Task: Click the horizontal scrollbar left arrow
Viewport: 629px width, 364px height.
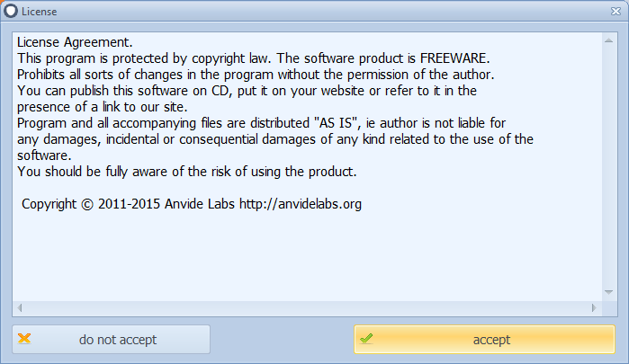Action: tap(21, 307)
